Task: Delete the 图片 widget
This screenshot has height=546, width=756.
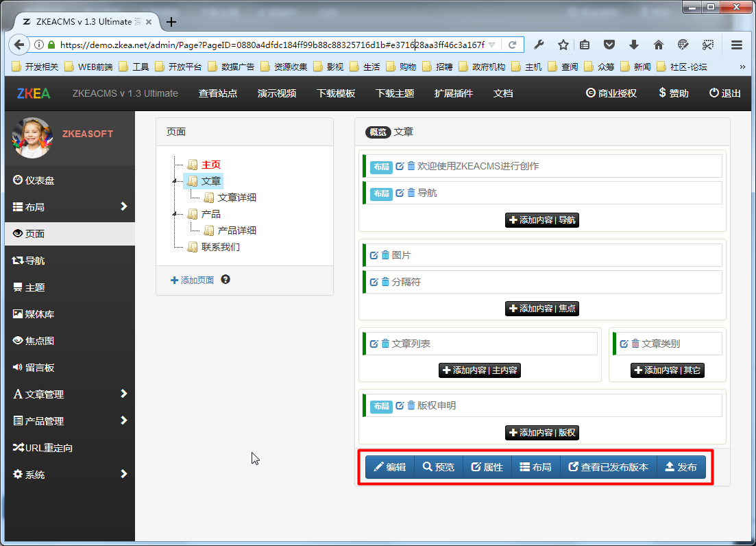Action: [385, 255]
